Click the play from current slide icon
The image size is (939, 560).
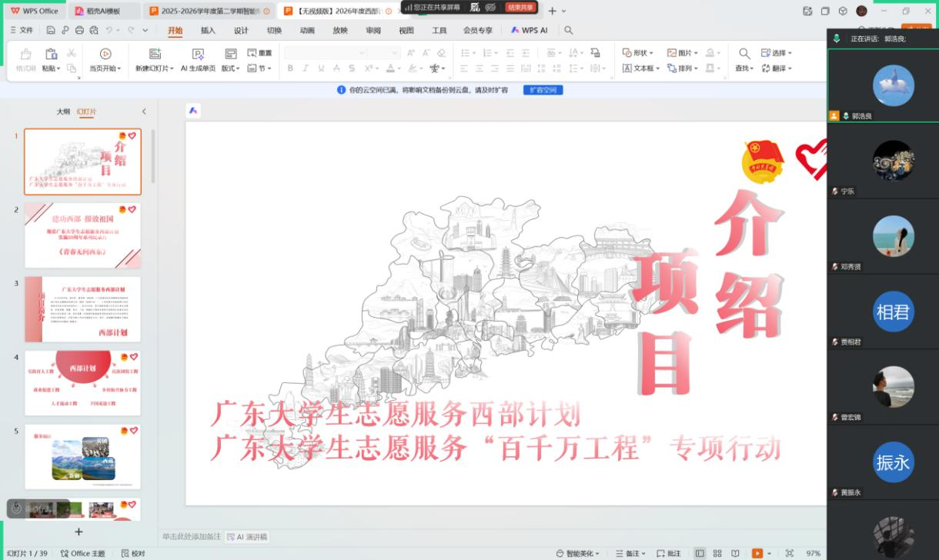click(x=105, y=54)
